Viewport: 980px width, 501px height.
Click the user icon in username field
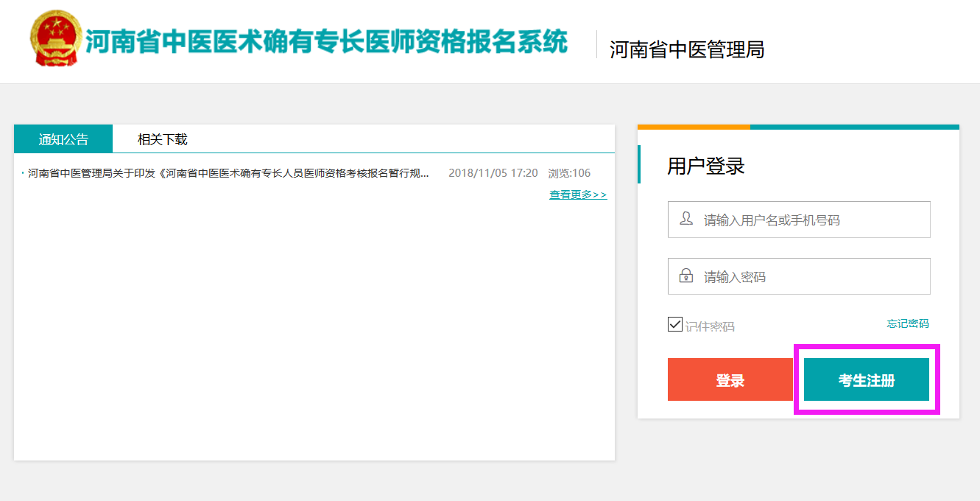686,219
